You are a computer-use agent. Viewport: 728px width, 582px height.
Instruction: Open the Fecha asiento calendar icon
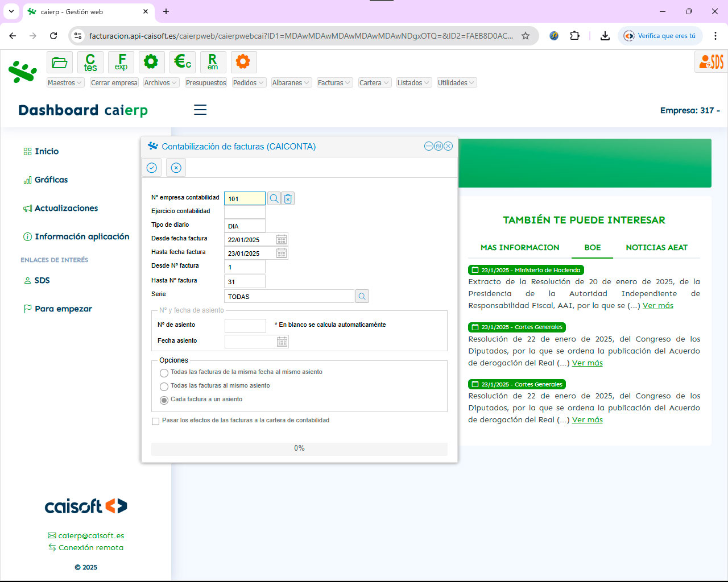[282, 342]
